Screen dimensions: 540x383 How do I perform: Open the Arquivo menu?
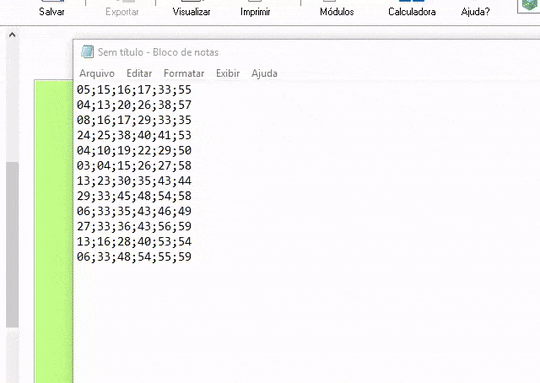point(97,73)
